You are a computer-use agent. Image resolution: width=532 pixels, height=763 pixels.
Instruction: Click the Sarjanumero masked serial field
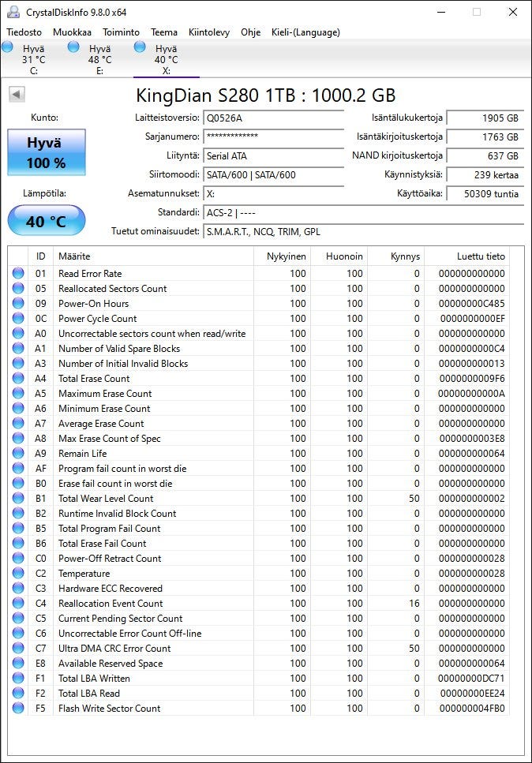click(x=274, y=137)
